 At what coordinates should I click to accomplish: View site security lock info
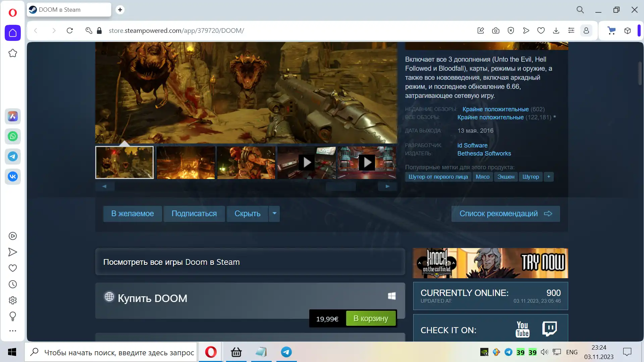coord(99,31)
